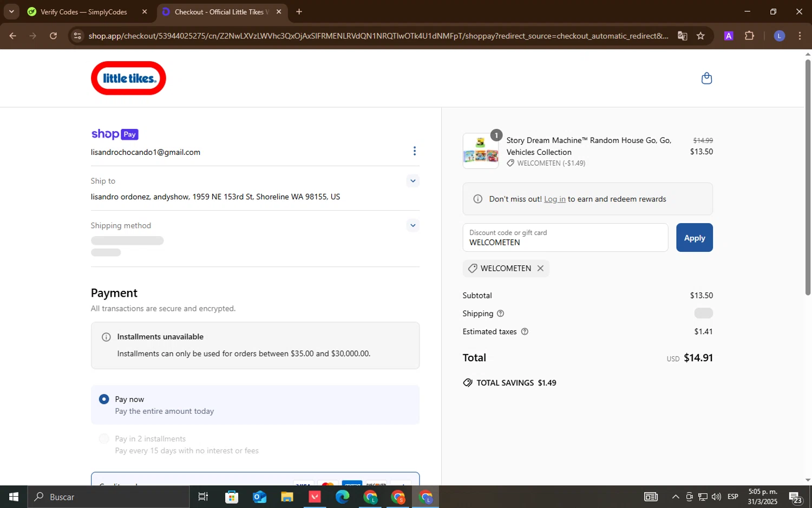Open Outlook from the taskbar
Image resolution: width=812 pixels, height=508 pixels.
point(260,497)
